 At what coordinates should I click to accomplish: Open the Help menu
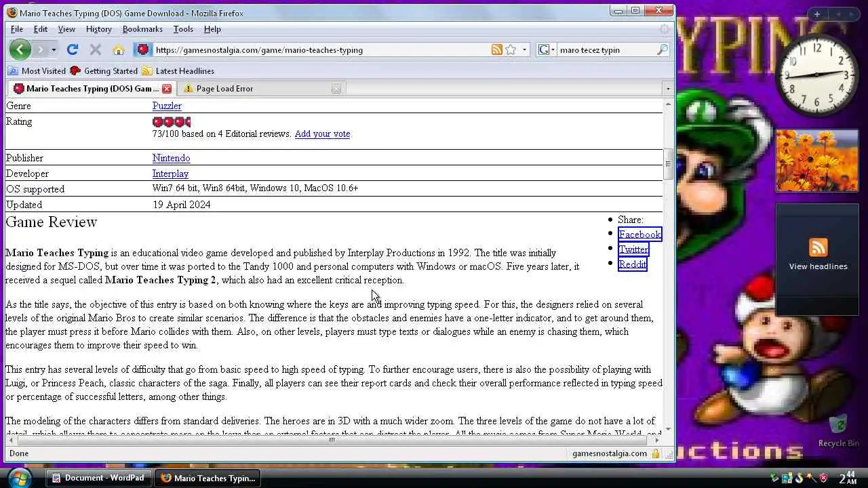[212, 29]
